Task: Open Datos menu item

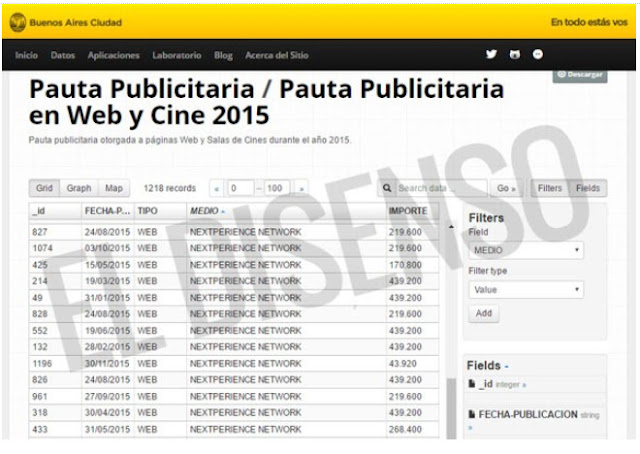Action: (x=62, y=55)
